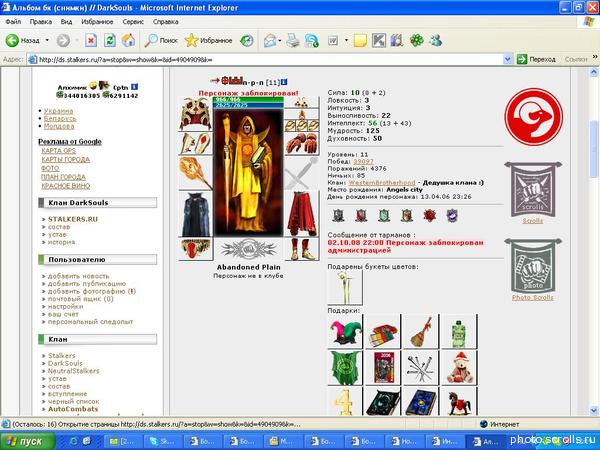Viewport: 600px width, 450px height.
Task: Stop page loading with red X icon
Action: 91,40
